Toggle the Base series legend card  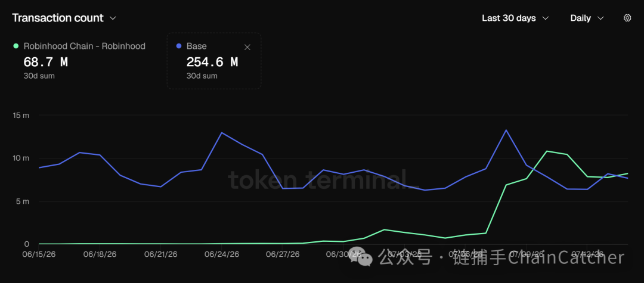point(214,61)
